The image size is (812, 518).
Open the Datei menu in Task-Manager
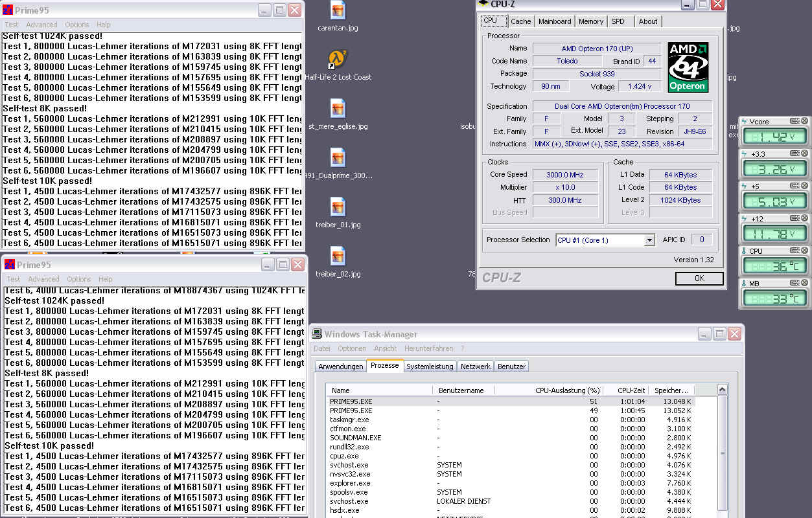322,348
